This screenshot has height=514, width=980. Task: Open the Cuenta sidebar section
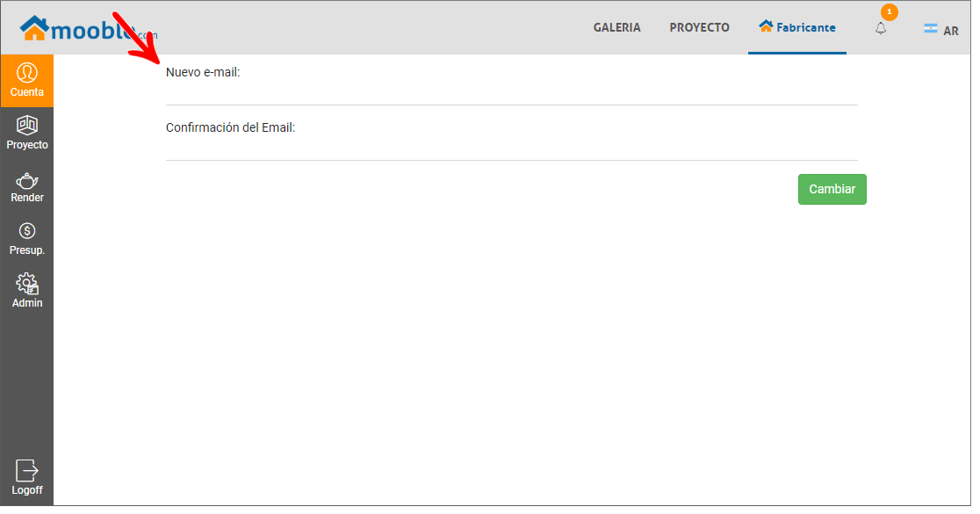pyautogui.click(x=27, y=81)
